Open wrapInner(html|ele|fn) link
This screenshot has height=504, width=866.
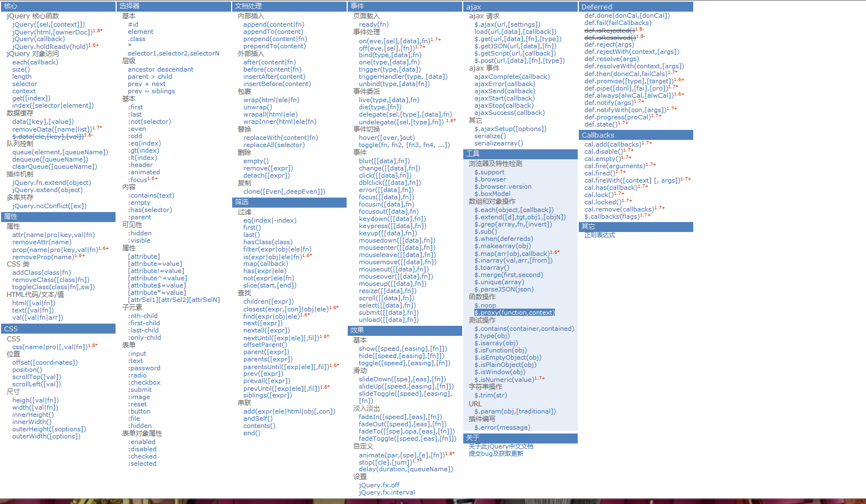click(x=280, y=122)
